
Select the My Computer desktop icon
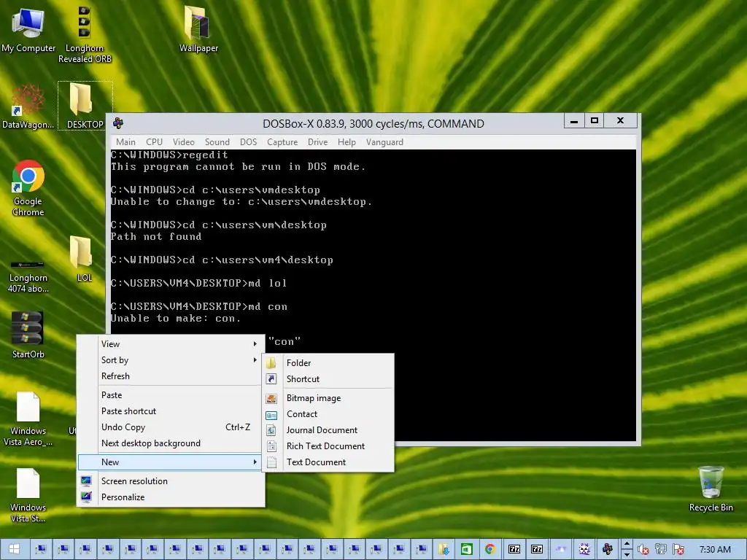pos(28,29)
